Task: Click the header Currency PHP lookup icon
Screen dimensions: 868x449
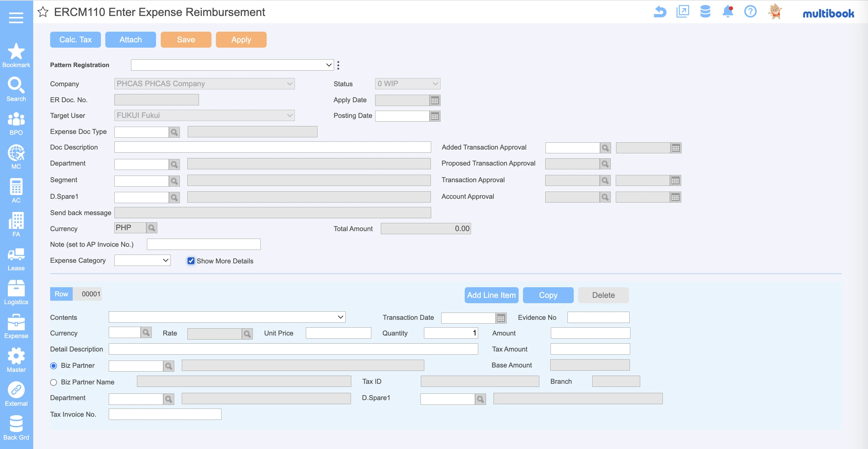Action: tap(152, 228)
